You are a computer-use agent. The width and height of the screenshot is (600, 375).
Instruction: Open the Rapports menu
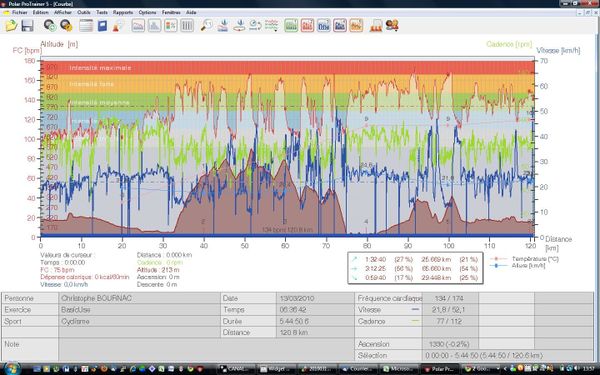pos(123,12)
